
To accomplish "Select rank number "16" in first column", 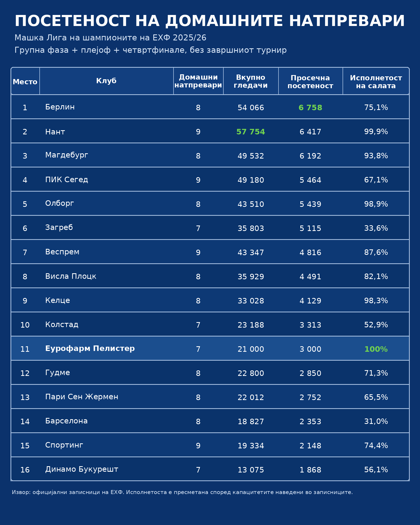I will (25, 470).
